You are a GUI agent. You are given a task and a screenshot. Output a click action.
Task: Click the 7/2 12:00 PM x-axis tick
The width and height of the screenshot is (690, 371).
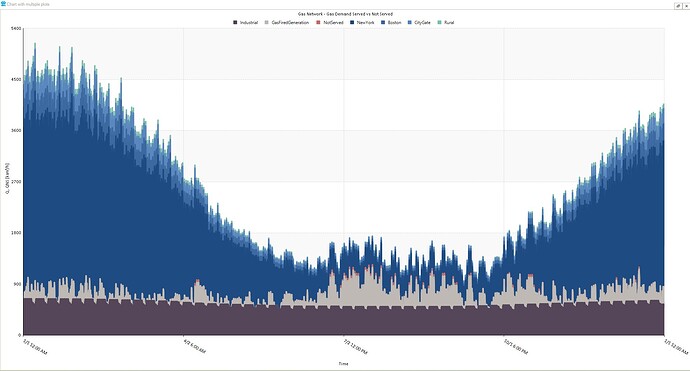(355, 346)
